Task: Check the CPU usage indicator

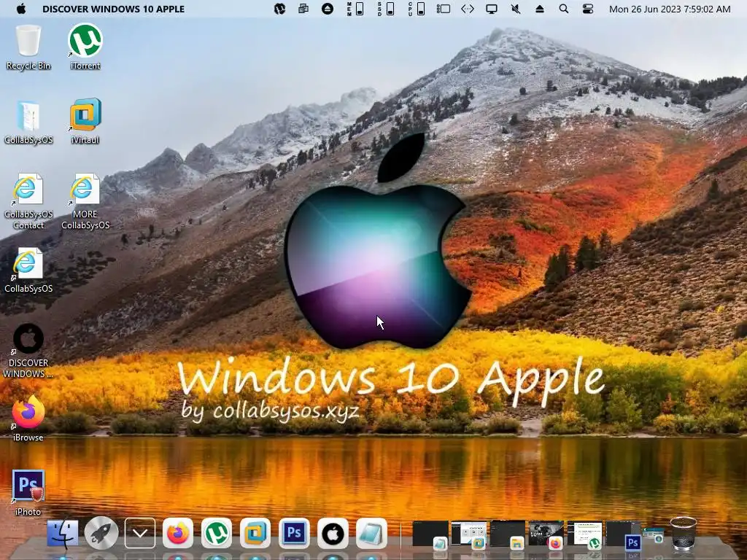Action: 417,9
